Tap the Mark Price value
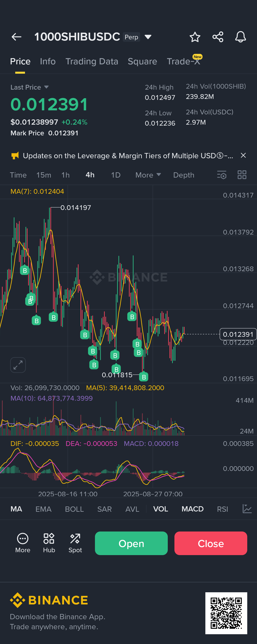The image size is (257, 644). [x=63, y=133]
